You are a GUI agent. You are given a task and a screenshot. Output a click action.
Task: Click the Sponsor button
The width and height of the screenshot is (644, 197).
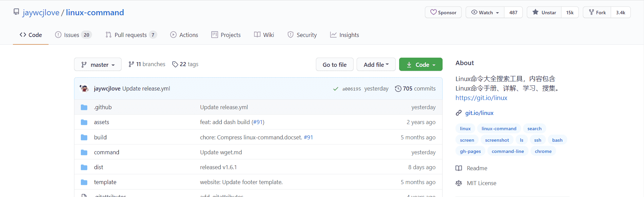click(x=443, y=12)
